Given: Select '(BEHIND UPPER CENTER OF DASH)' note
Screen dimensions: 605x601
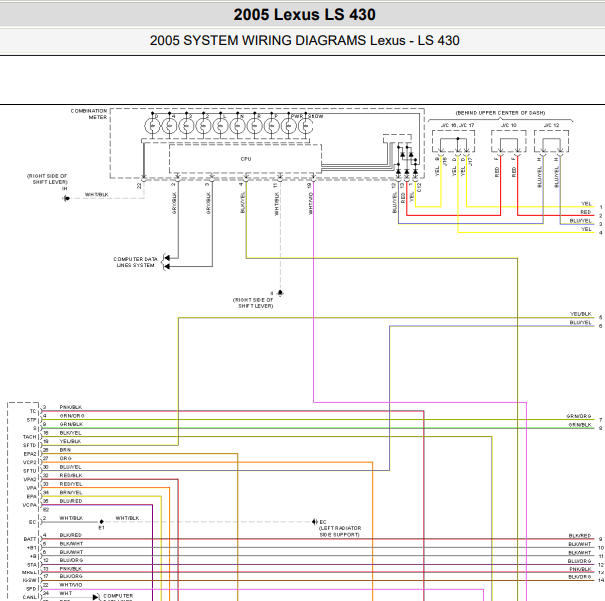Looking at the screenshot, I should (500, 113).
